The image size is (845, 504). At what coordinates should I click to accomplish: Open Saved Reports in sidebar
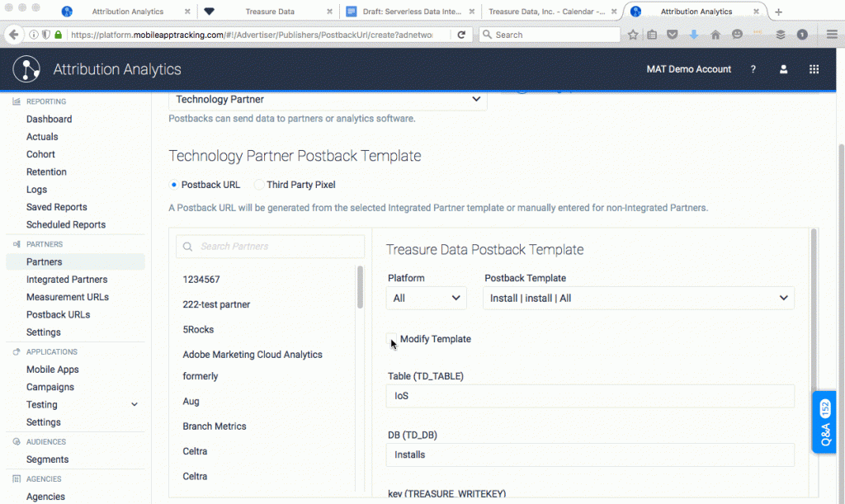[57, 207]
